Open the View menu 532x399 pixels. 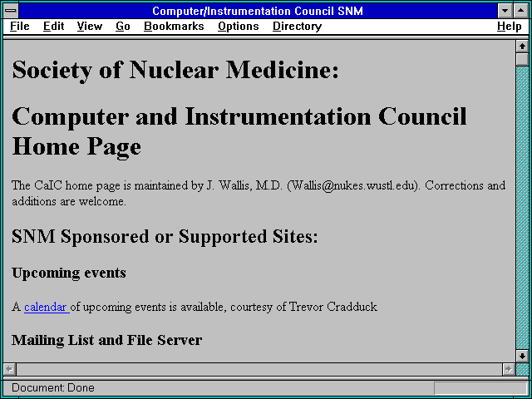pyautogui.click(x=90, y=27)
